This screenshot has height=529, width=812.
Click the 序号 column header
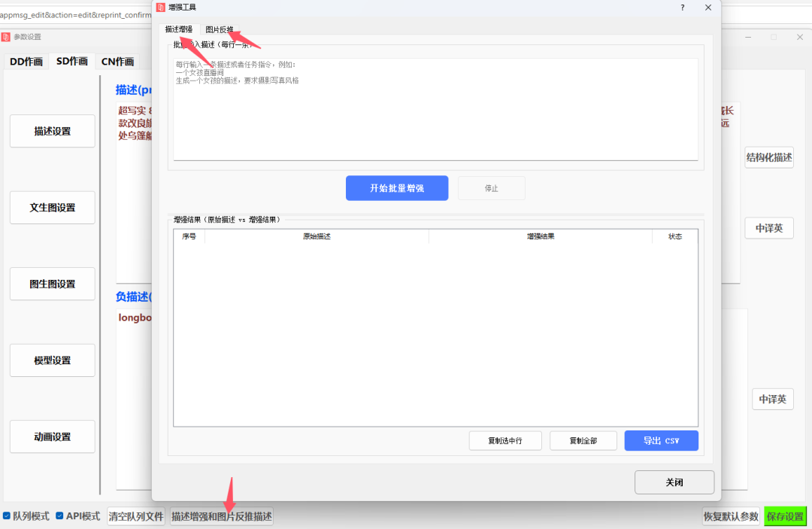189,236
